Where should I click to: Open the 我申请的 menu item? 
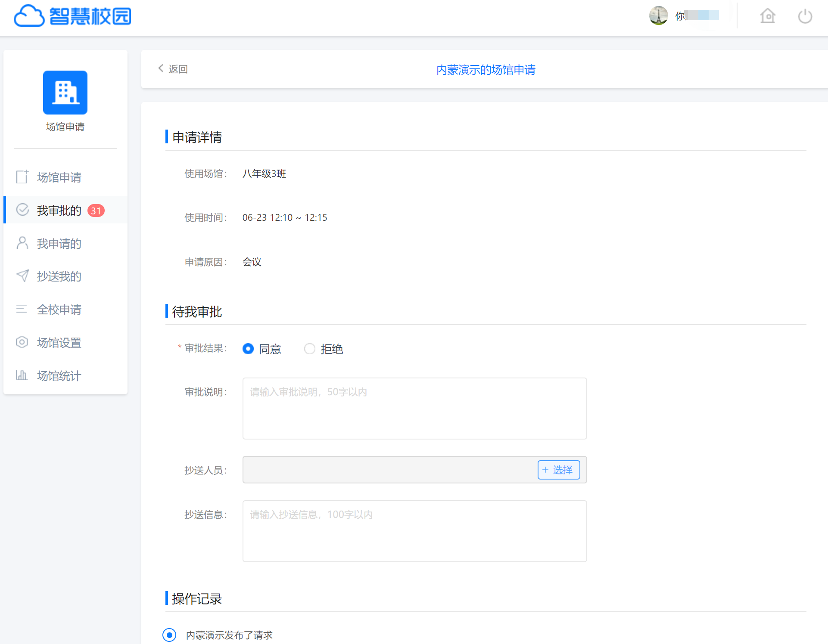coord(59,244)
